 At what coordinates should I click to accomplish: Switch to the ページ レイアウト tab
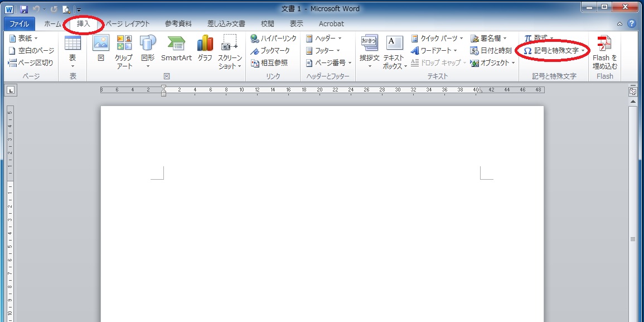click(128, 24)
